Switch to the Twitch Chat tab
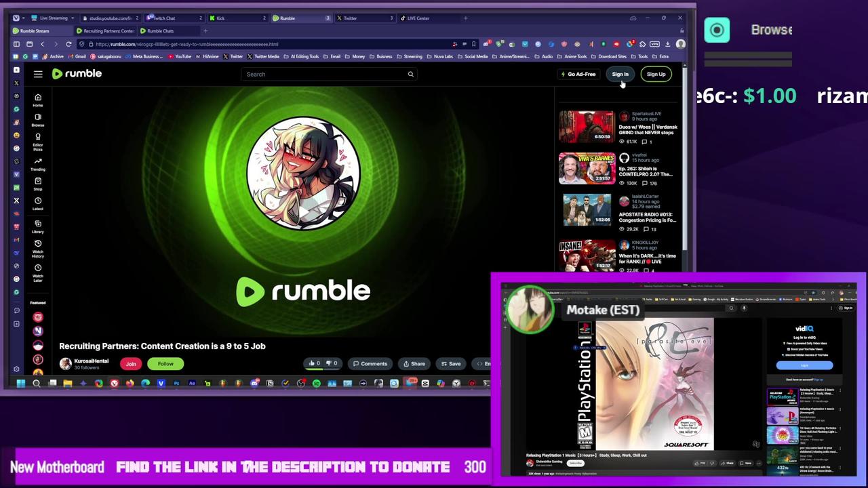Image resolution: width=868 pixels, height=488 pixels. tap(174, 18)
